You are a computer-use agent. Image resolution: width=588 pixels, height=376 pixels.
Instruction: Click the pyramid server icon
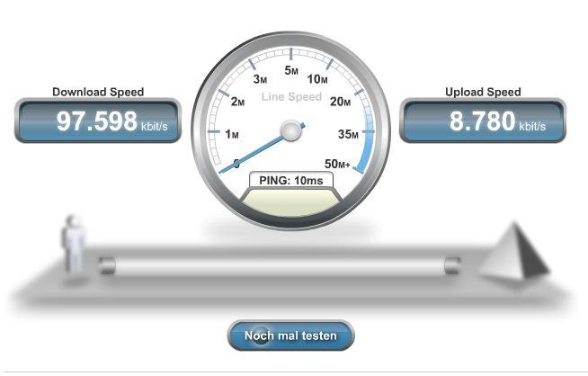tap(514, 251)
